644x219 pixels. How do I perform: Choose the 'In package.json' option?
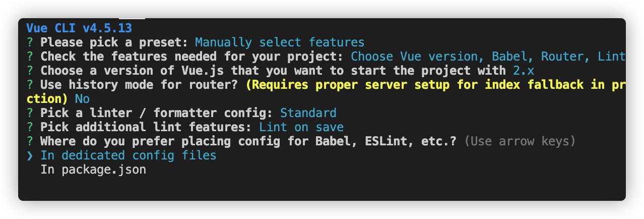tap(93, 170)
